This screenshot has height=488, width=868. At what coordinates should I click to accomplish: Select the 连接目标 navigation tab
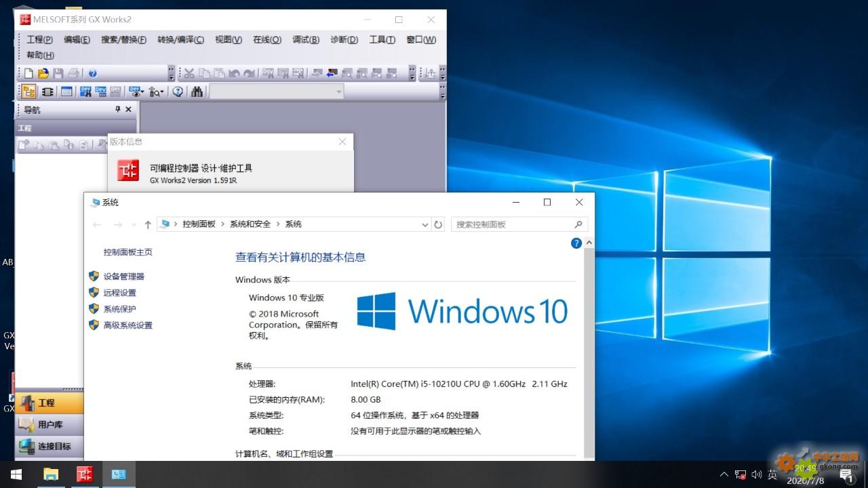49,446
